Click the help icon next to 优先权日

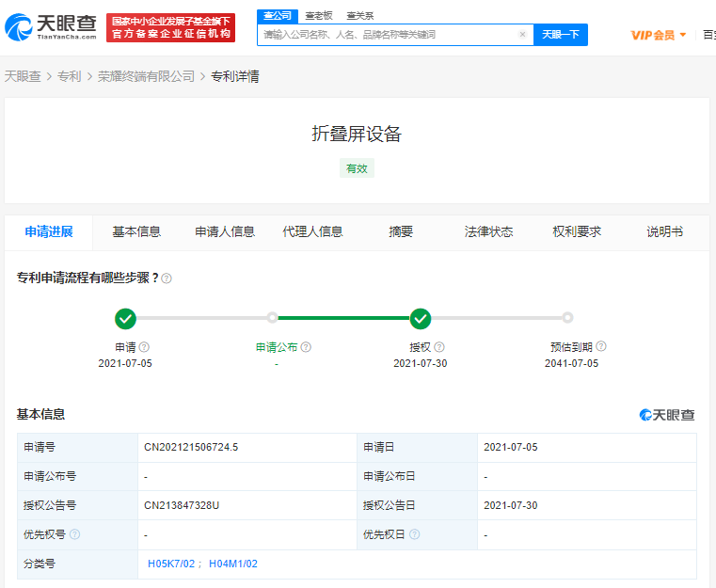pos(414,534)
